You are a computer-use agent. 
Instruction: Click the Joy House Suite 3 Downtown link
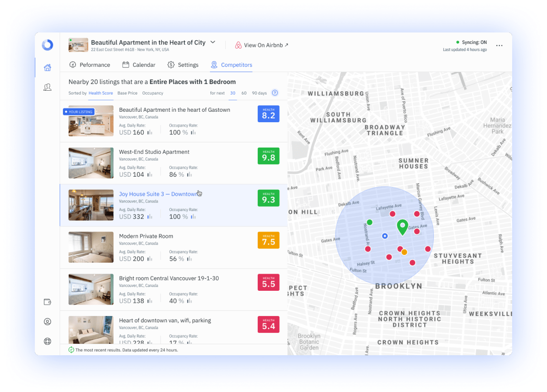pyautogui.click(x=158, y=194)
